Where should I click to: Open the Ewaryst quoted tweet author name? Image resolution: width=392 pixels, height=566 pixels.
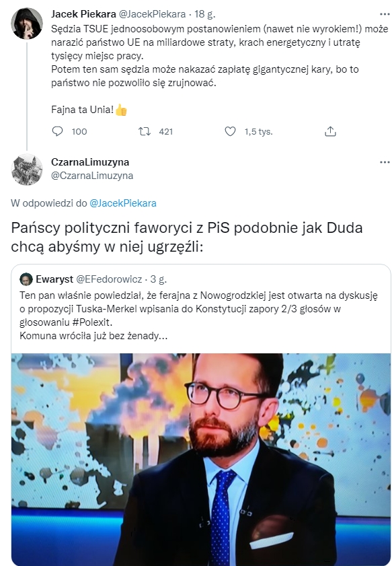click(x=54, y=279)
